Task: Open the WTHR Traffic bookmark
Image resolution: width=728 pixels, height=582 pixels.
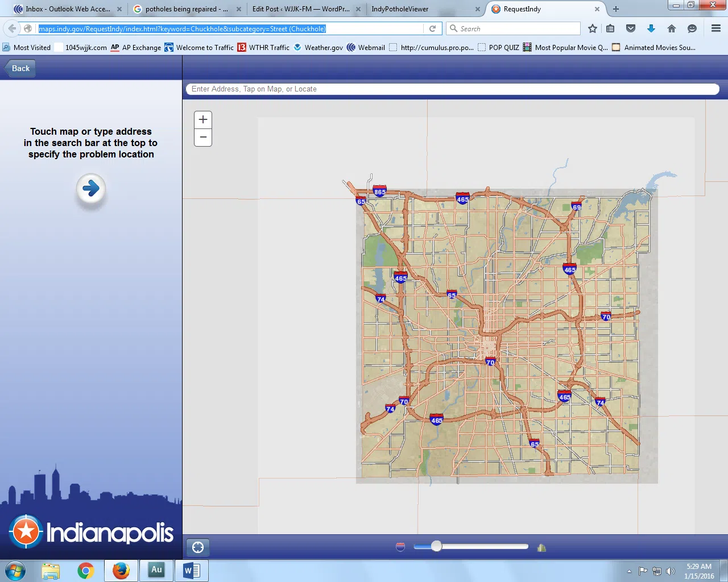Action: coord(263,48)
